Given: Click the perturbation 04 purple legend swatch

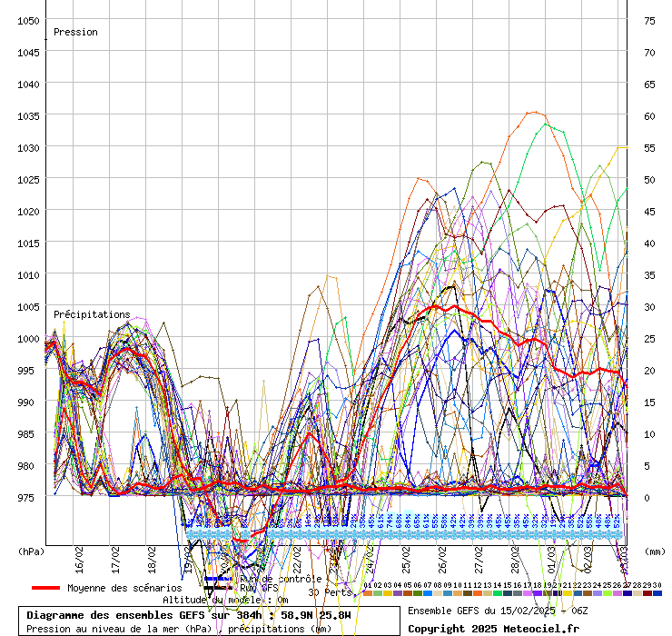Looking at the screenshot, I should pyautogui.click(x=398, y=593).
